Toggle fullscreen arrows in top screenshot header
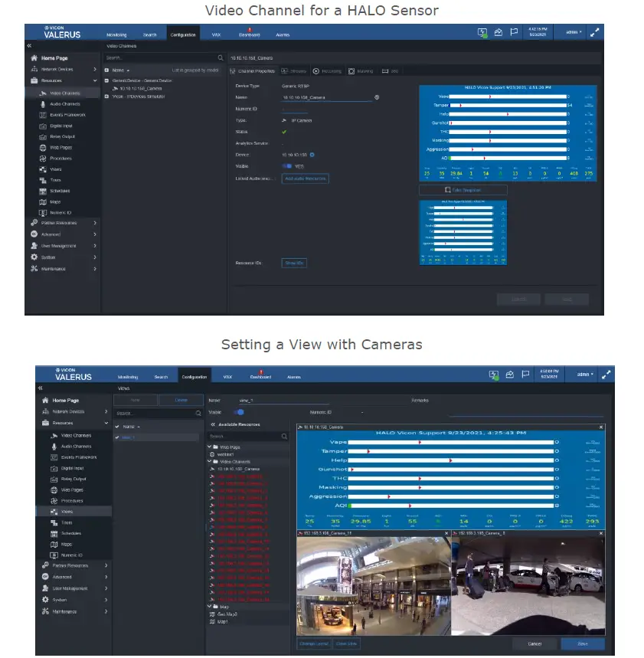 594,32
